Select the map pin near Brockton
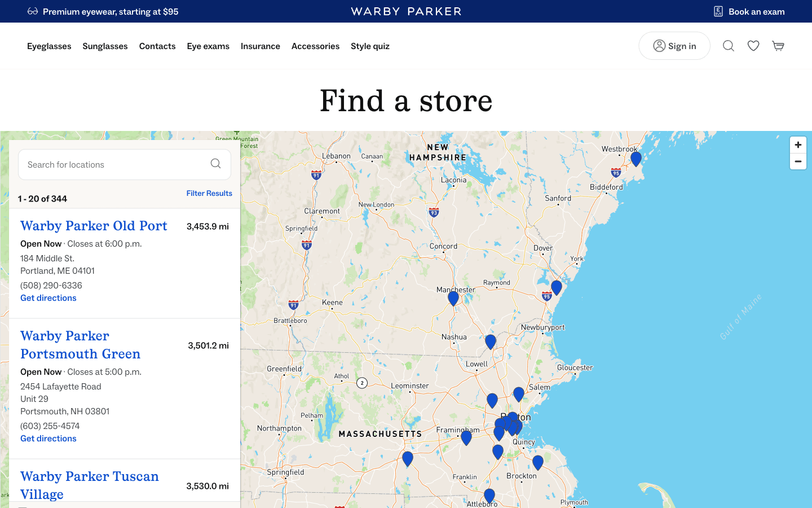Screen dimensions: 812x508 537,462
